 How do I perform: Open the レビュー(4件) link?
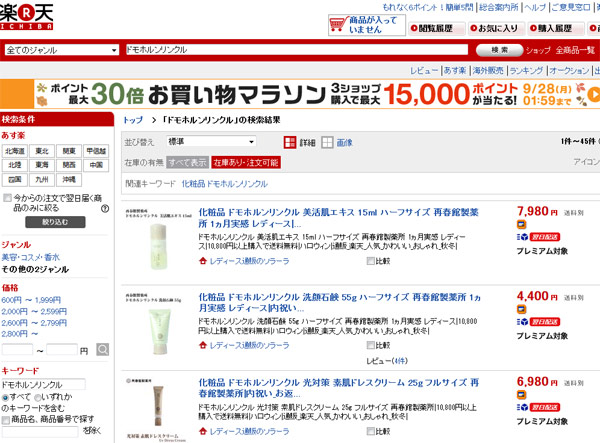pos(387,361)
